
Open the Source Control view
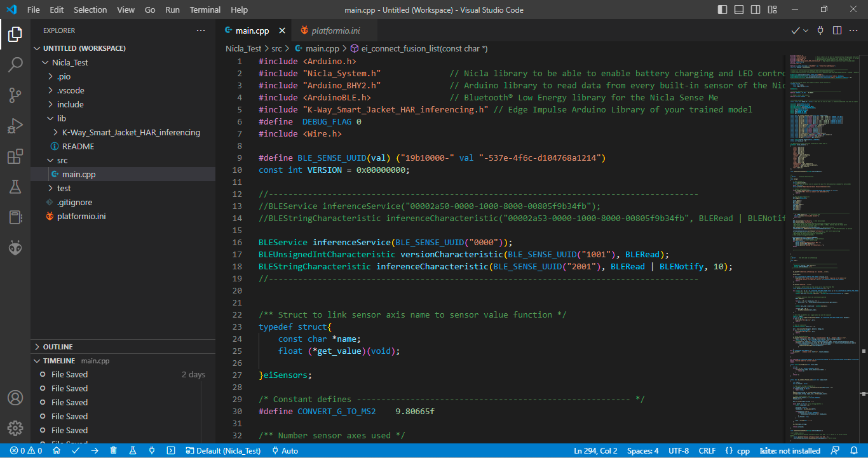click(x=15, y=95)
